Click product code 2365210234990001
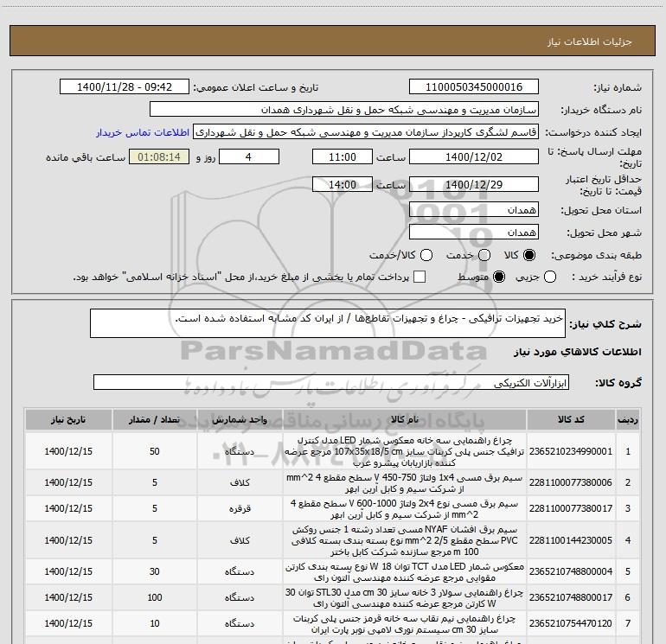Viewport: 666px width, 644px height. 571,451
